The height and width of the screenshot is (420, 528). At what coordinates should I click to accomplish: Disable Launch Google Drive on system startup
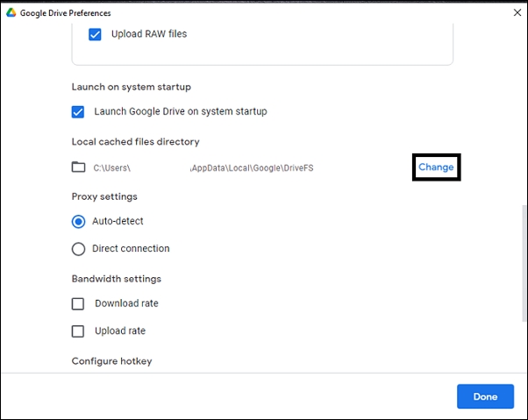[x=78, y=112]
